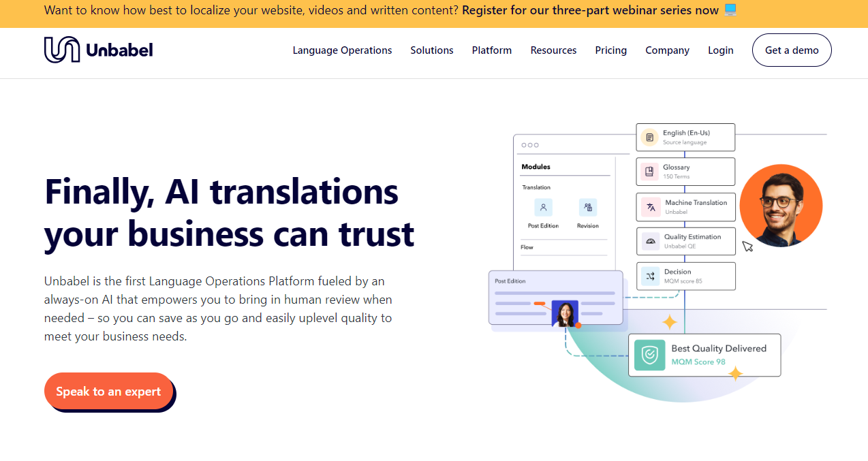Screen dimensions: 868x461
Task: Click the Get a demo button
Action: [x=792, y=50]
